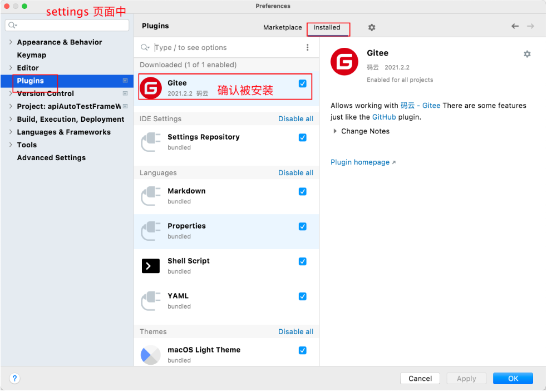Expand the Change Notes section

pyautogui.click(x=335, y=131)
